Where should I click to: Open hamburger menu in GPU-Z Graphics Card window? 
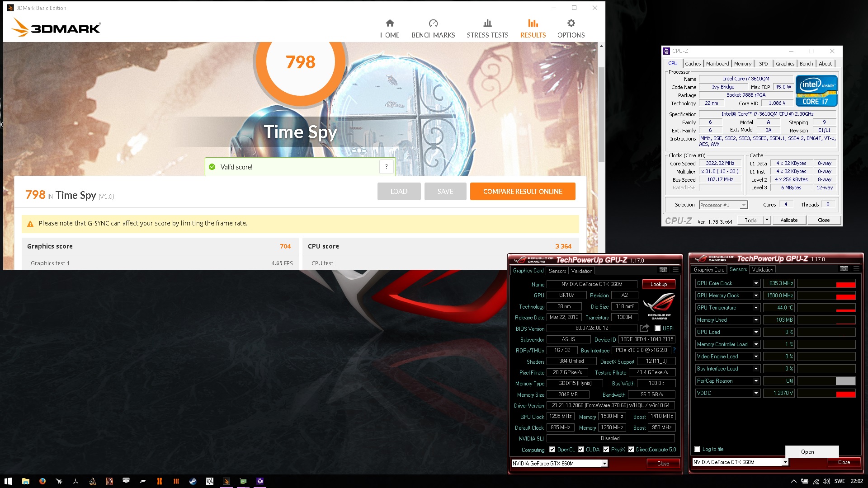pyautogui.click(x=675, y=270)
